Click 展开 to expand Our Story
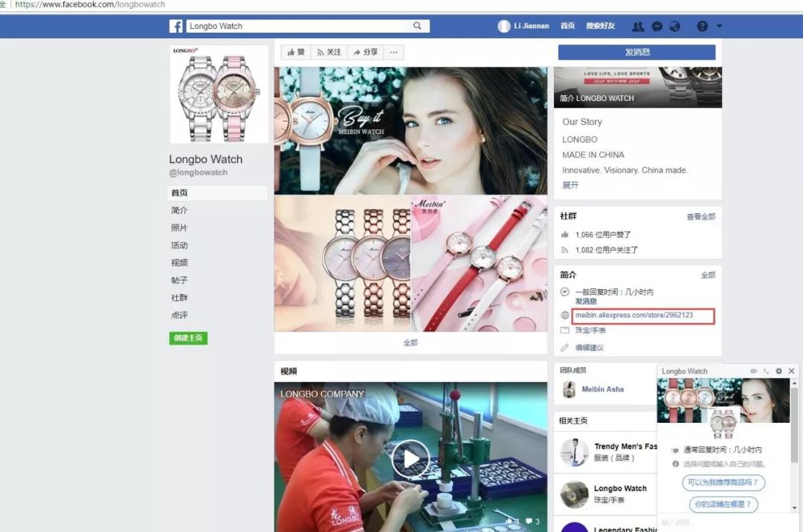Viewport: 803px width, 532px height. click(x=570, y=185)
